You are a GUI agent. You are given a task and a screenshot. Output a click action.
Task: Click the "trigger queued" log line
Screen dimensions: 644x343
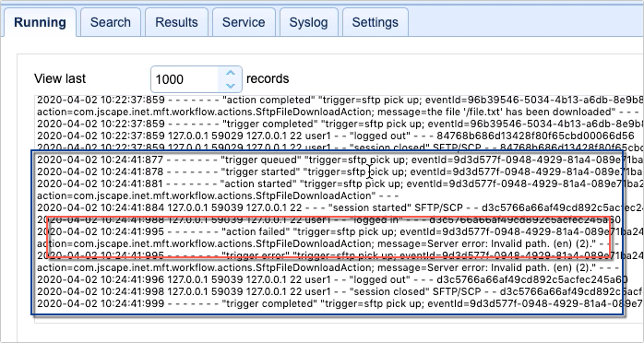click(x=340, y=160)
